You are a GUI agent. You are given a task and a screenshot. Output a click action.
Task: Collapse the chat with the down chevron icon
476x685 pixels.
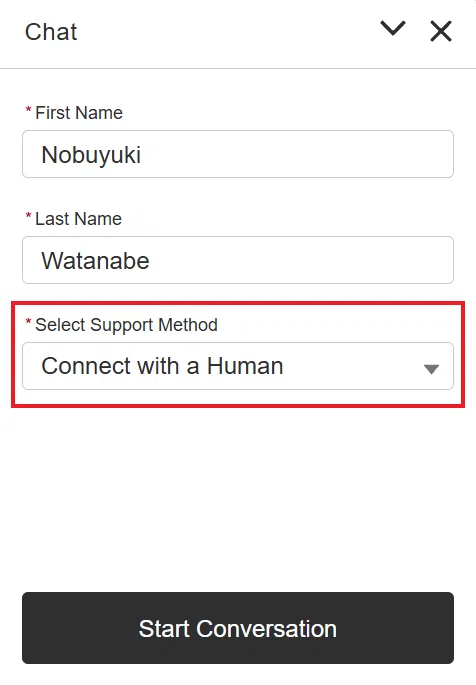393,28
